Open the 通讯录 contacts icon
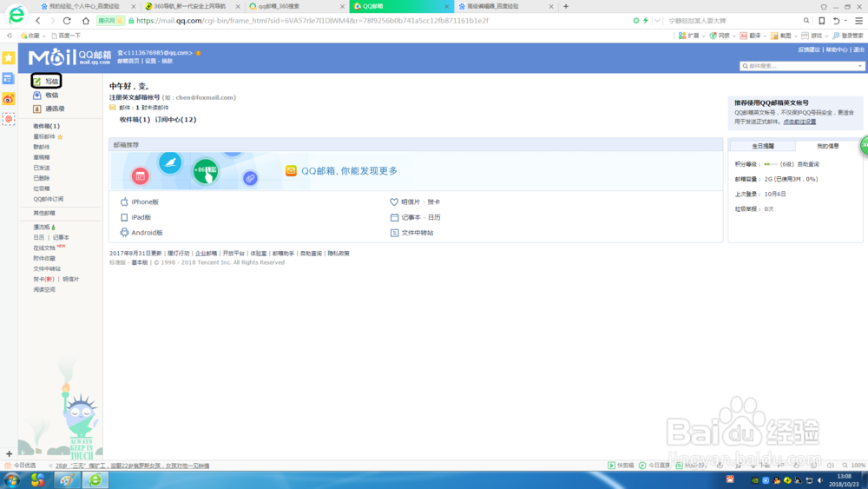The width and height of the screenshot is (868, 489). (x=37, y=109)
